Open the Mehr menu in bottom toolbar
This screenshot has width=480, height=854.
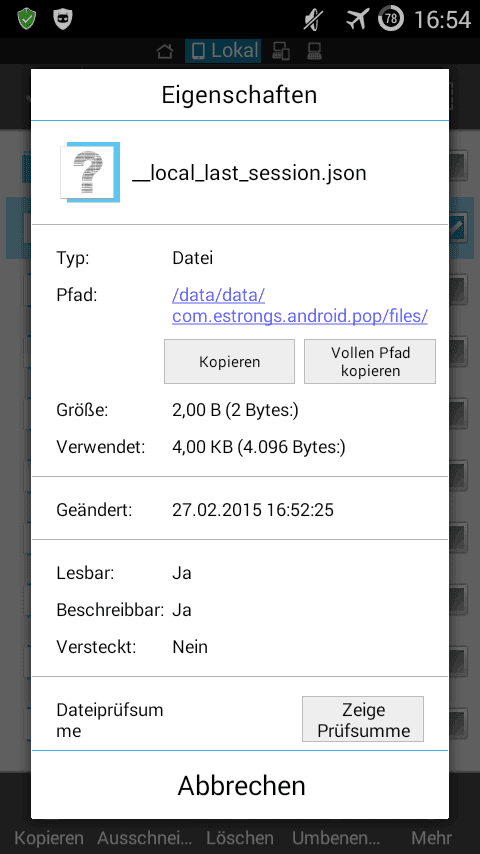pos(432,838)
